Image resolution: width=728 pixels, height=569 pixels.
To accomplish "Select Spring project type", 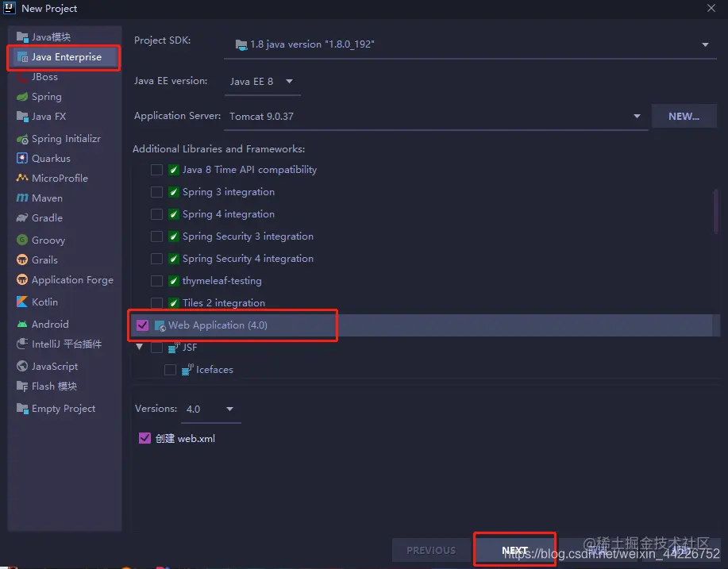I will [64, 97].
